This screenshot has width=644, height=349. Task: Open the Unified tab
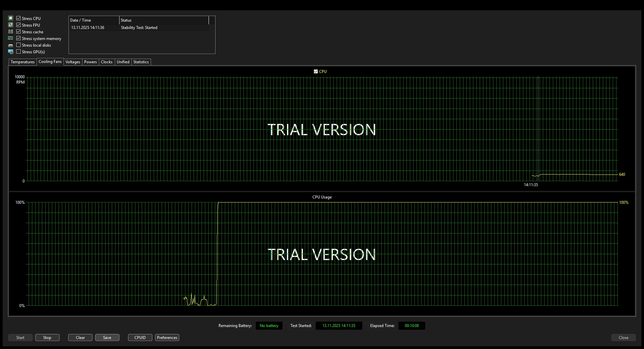click(x=123, y=62)
